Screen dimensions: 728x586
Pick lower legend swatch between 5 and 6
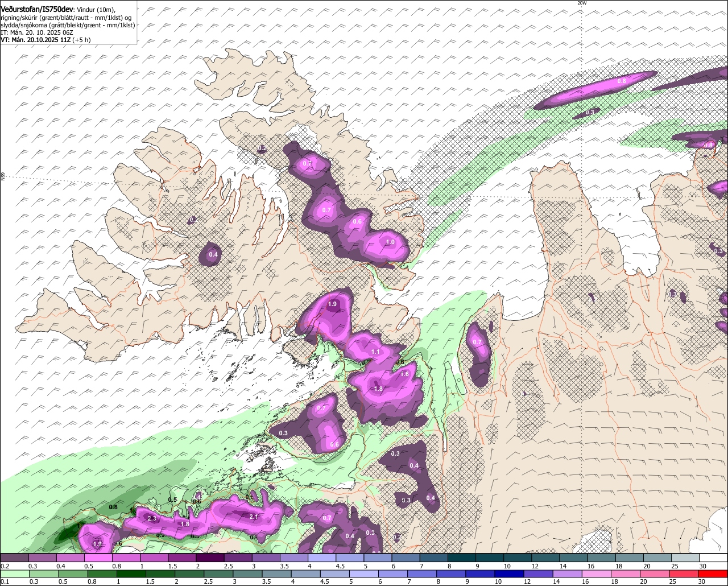(x=364, y=574)
